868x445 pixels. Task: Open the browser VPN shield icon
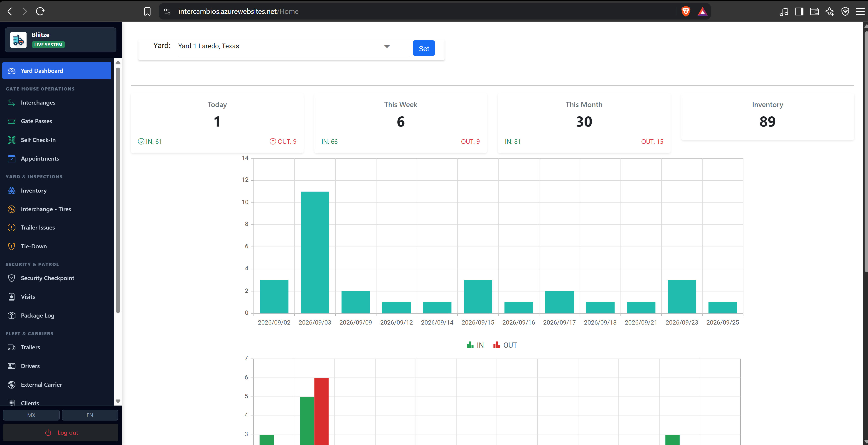pos(845,11)
